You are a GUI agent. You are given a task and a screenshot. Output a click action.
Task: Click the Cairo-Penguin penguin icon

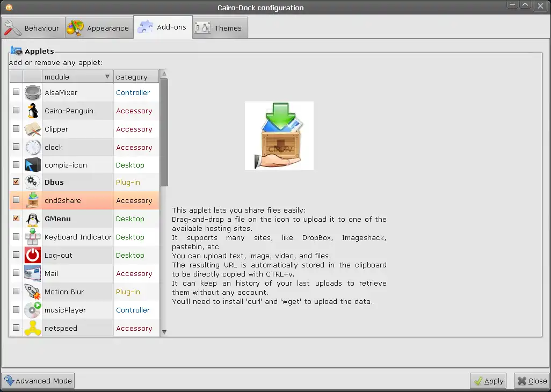tap(33, 111)
